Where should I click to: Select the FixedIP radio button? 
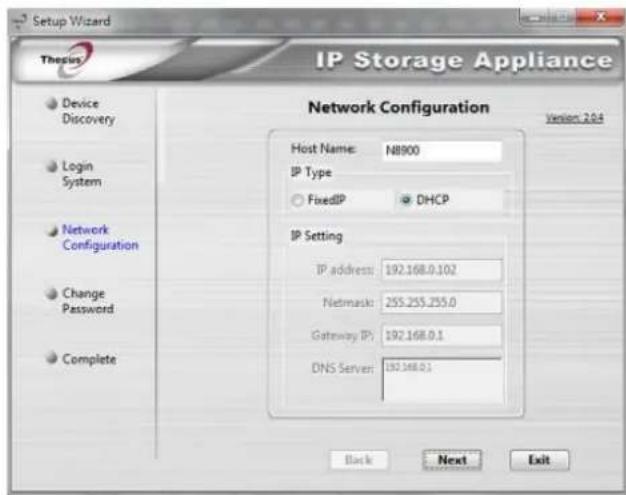pos(297,200)
